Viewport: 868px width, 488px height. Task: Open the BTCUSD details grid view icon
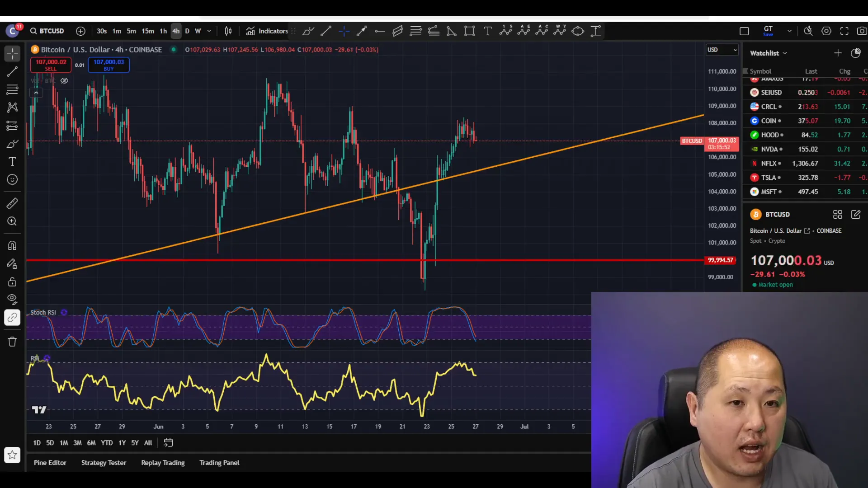[x=838, y=215]
